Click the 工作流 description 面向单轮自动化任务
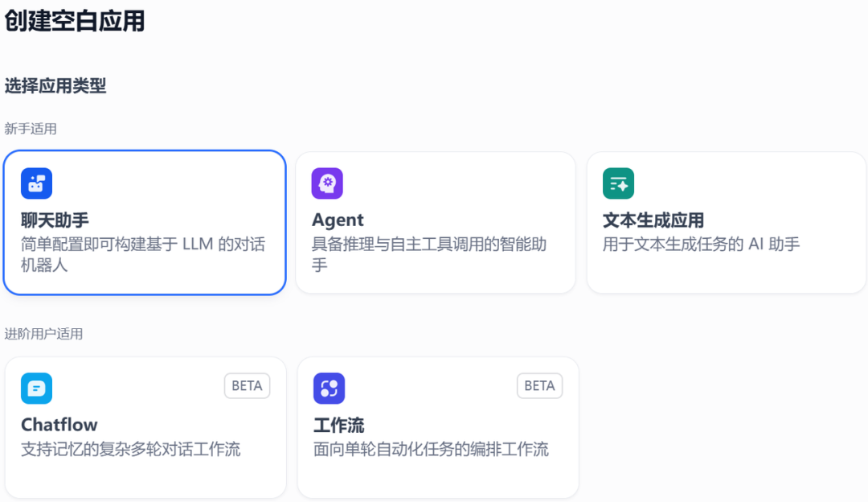This screenshot has height=502, width=868. tap(431, 449)
